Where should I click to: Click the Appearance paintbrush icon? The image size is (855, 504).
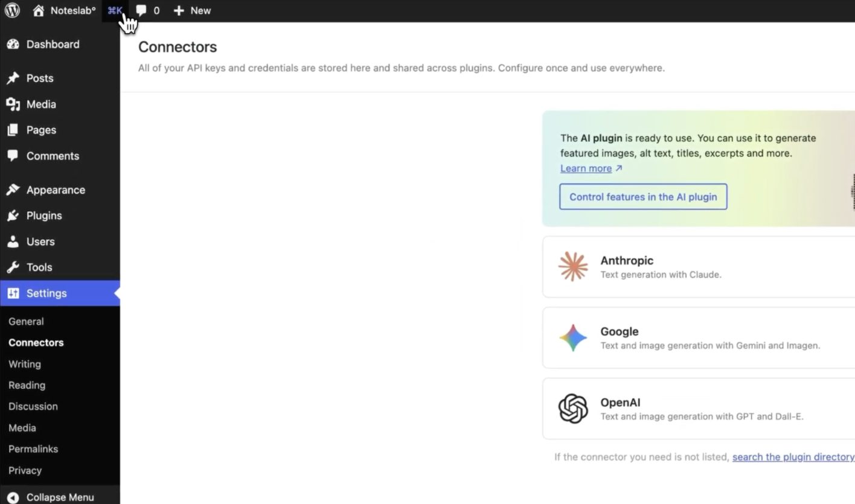13,190
